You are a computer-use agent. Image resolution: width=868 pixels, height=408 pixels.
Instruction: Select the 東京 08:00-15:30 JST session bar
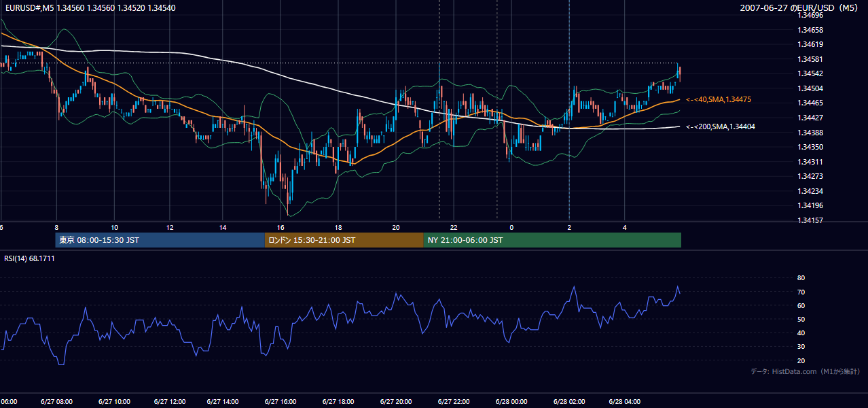(x=160, y=240)
